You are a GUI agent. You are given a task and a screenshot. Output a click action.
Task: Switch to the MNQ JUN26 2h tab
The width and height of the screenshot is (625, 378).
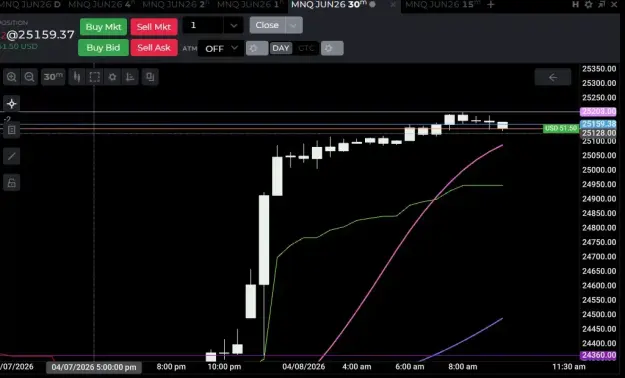(176, 5)
